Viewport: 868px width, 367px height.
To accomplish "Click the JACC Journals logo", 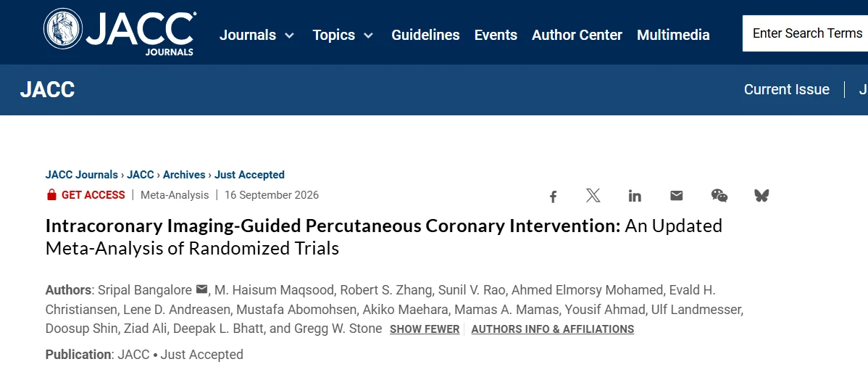I will (120, 32).
